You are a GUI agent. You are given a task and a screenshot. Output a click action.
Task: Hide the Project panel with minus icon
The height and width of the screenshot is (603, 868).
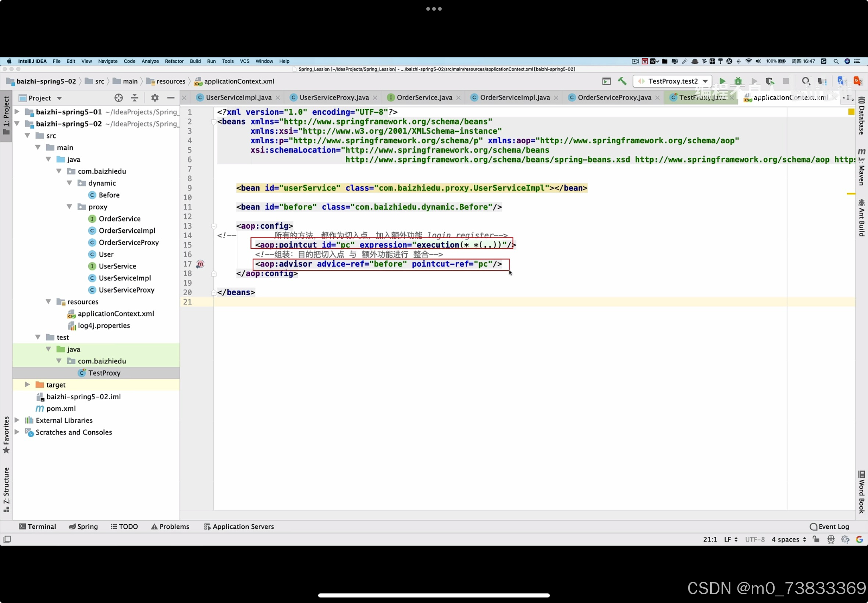point(171,98)
